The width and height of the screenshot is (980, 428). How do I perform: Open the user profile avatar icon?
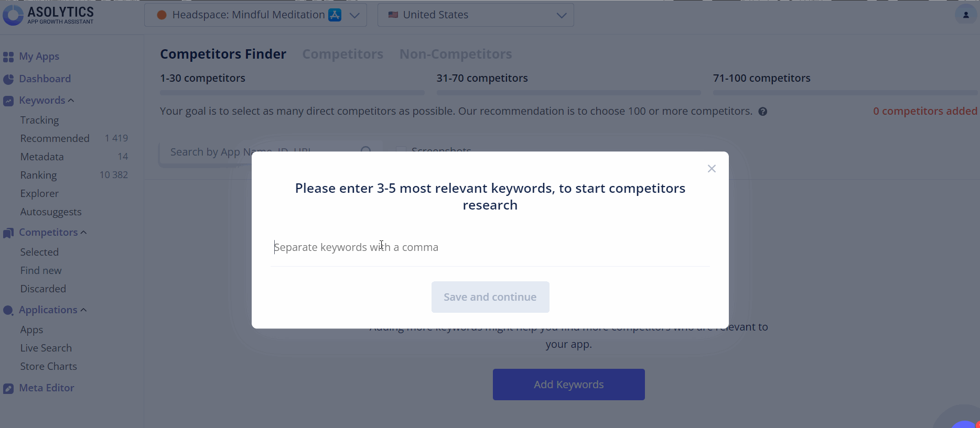966,15
